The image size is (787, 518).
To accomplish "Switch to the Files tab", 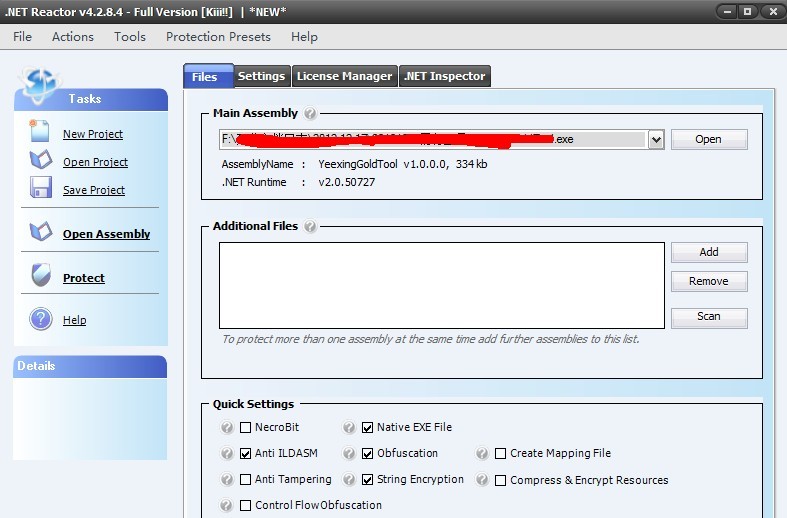I will [208, 76].
